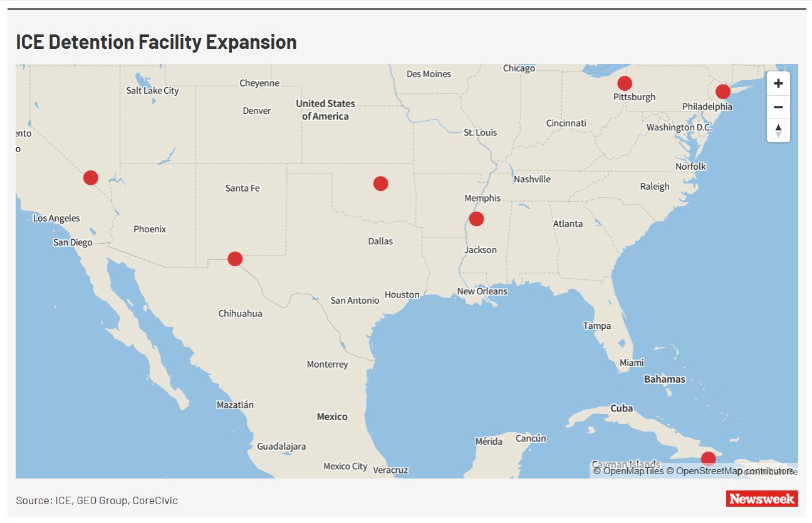Click the Los Angeles label on the map
Image resolution: width=812 pixels, height=523 pixels.
click(57, 217)
